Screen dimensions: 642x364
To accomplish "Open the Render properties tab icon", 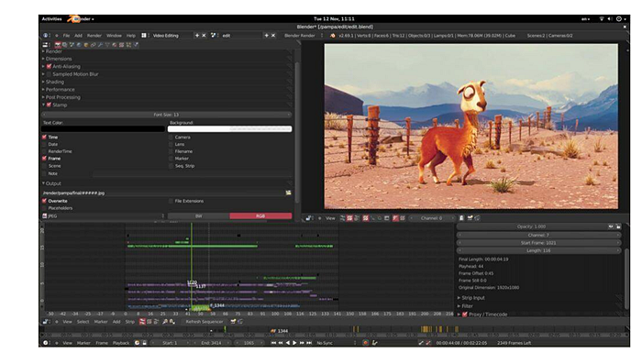I will (58, 45).
